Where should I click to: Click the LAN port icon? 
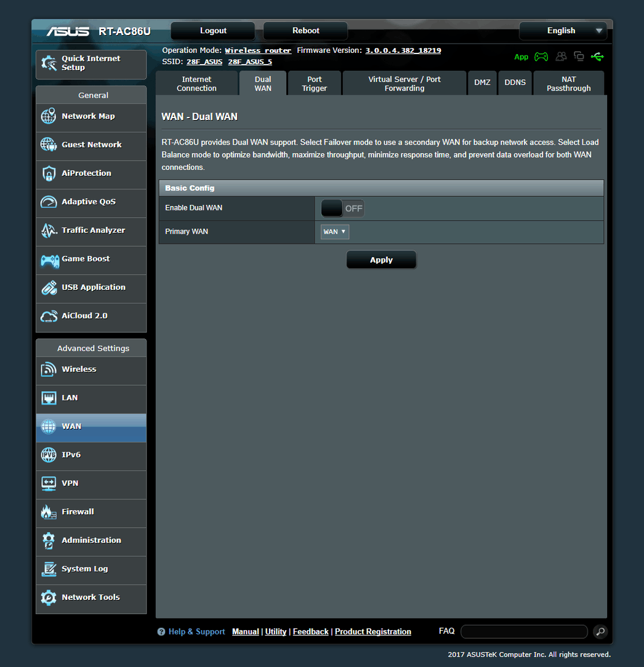click(49, 397)
